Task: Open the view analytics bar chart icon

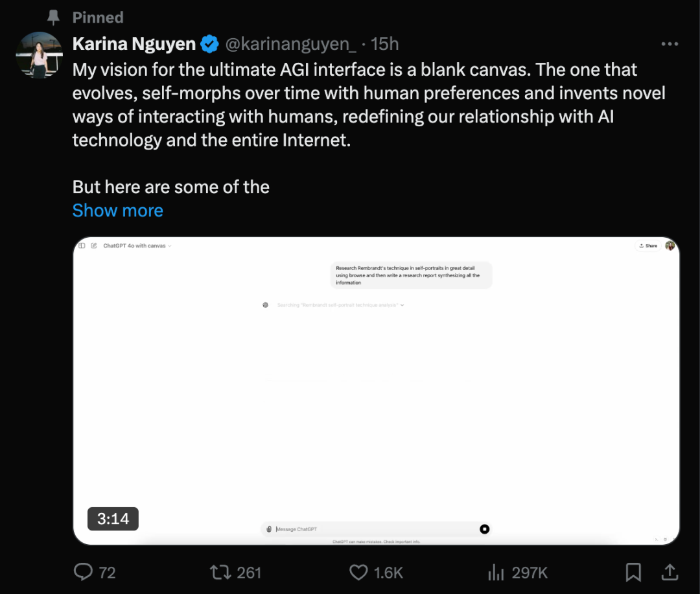Action: tap(496, 572)
